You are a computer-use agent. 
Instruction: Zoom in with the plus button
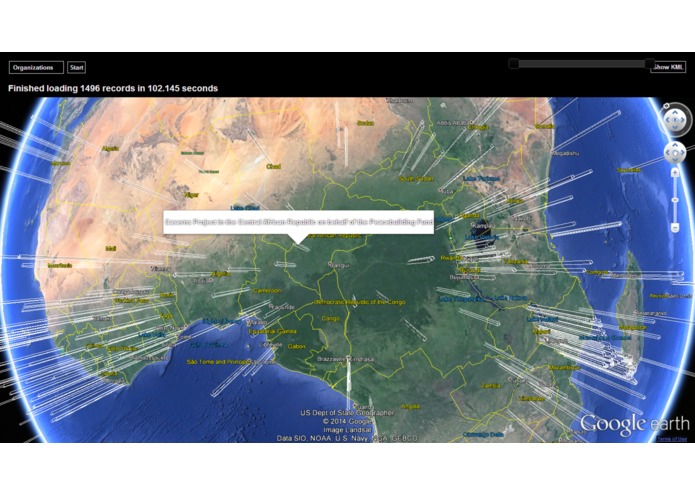[x=675, y=172]
